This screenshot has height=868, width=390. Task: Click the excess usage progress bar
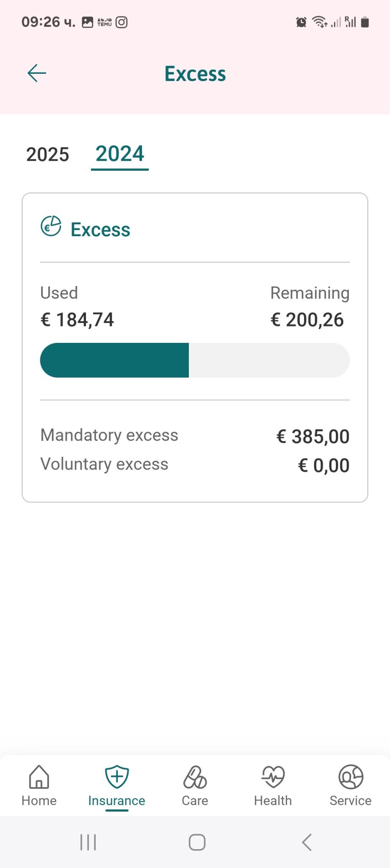click(x=195, y=360)
